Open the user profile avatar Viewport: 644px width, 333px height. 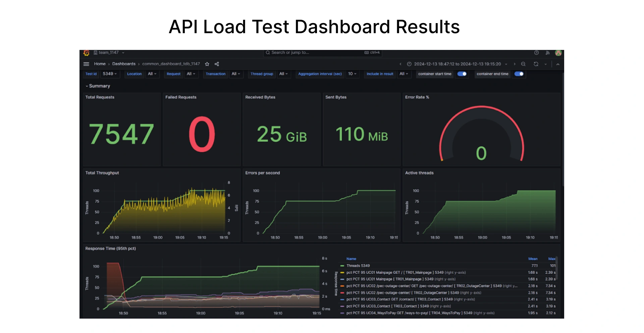[x=558, y=53]
